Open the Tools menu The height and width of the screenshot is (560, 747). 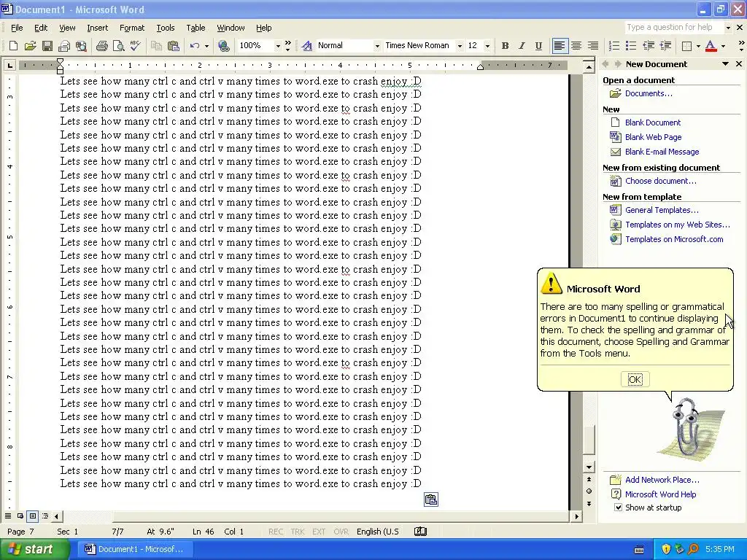point(166,28)
